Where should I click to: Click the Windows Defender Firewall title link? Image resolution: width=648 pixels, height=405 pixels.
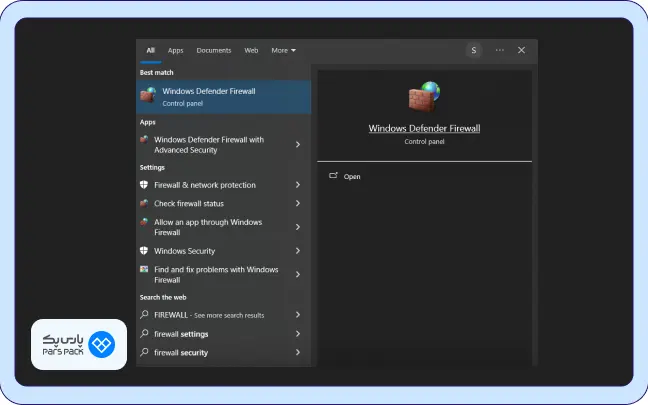coord(424,129)
